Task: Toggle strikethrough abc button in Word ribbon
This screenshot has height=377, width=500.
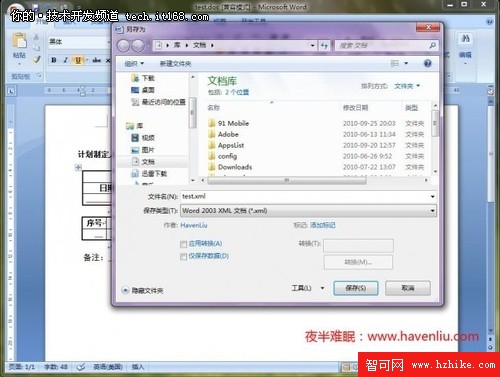Action: click(97, 60)
